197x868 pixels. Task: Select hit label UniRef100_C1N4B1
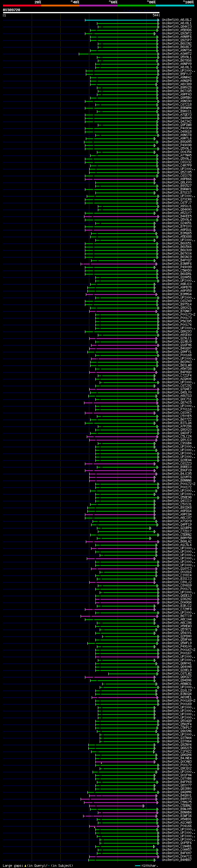click(x=177, y=846)
